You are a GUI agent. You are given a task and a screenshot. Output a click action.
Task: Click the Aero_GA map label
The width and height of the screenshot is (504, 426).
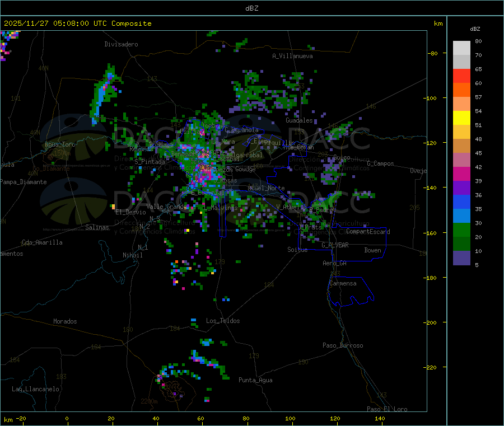point(335,263)
